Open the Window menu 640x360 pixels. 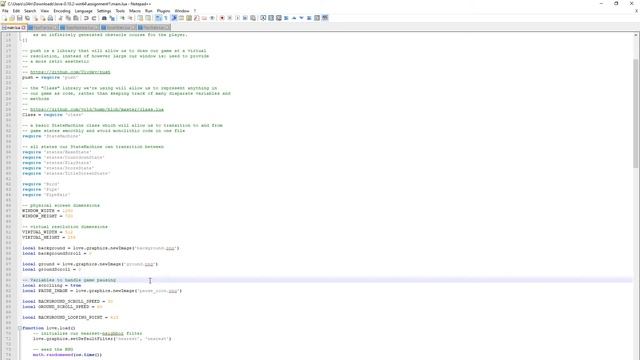coord(182,11)
